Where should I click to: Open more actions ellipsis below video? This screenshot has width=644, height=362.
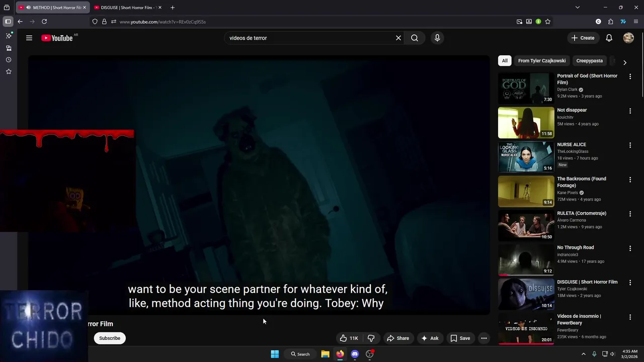tap(484, 338)
